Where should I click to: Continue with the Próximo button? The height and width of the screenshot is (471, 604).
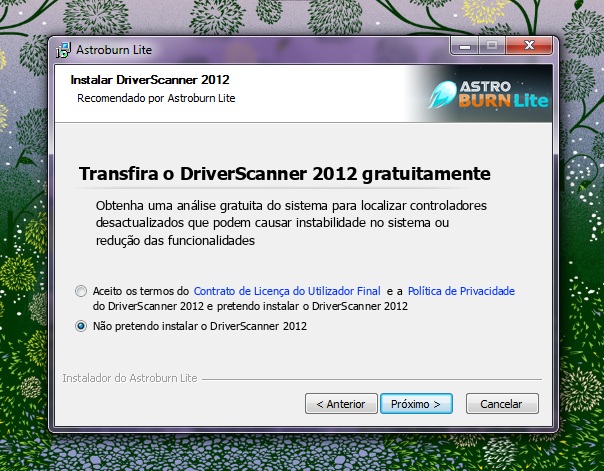tap(416, 404)
